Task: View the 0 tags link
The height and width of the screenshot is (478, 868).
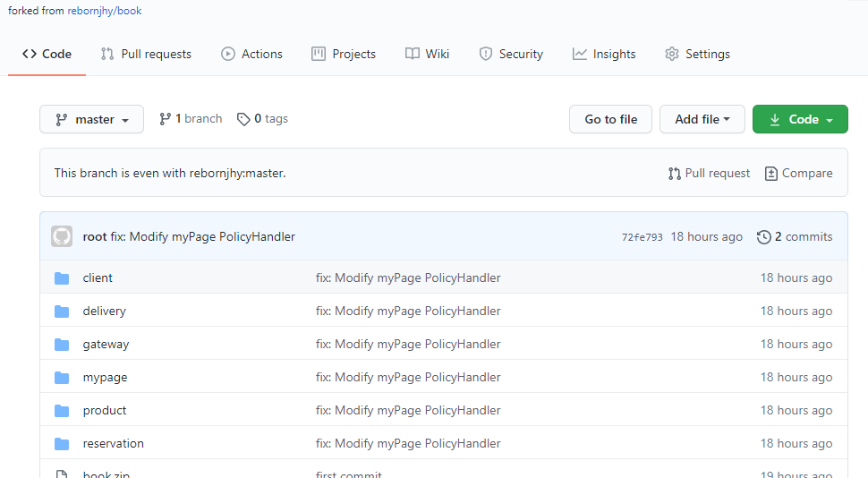Action: click(262, 118)
